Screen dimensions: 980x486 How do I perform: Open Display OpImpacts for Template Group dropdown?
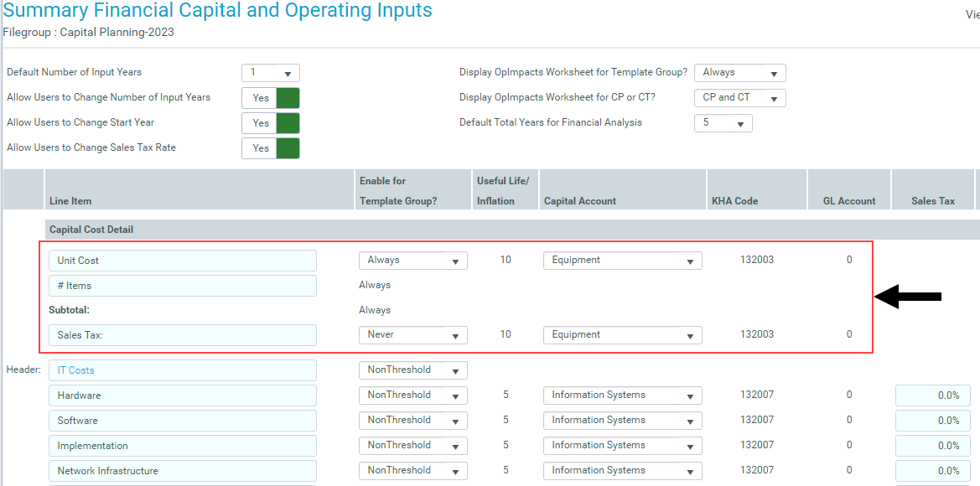coord(739,73)
